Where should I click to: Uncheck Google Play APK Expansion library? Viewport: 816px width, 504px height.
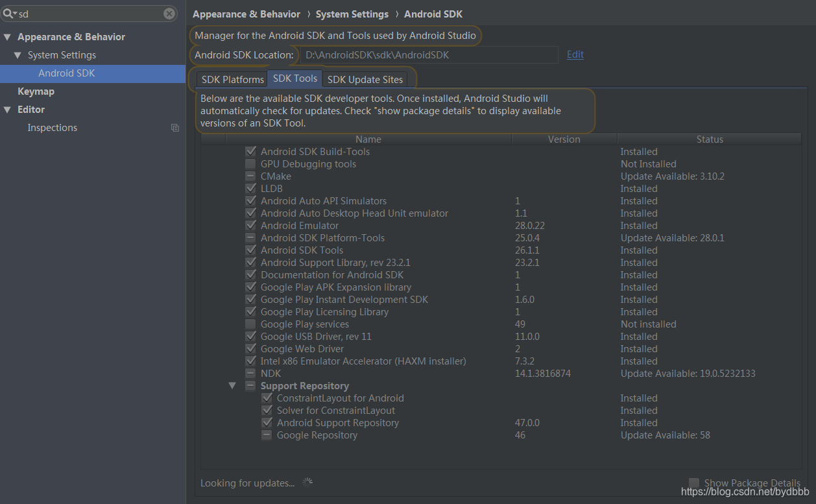[250, 287]
